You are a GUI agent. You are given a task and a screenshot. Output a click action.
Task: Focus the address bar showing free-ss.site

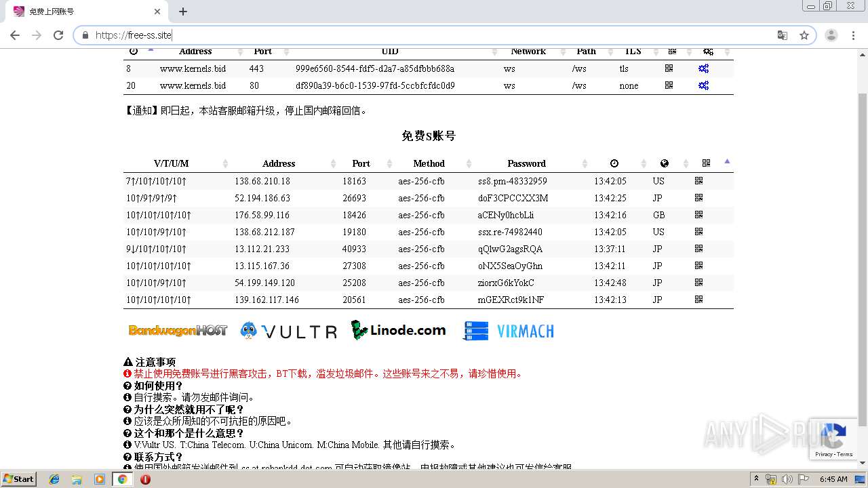(434, 35)
